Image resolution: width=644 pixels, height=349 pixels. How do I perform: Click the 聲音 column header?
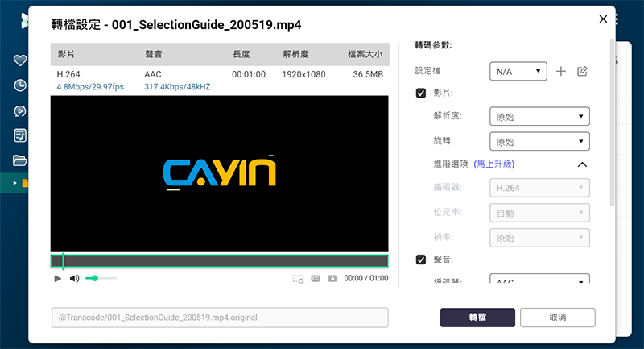[154, 54]
